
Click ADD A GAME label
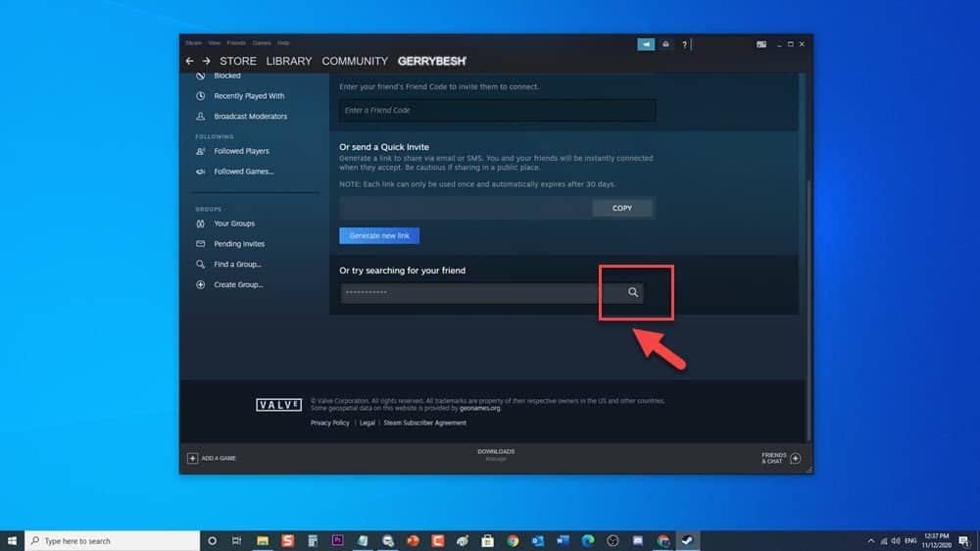coord(219,459)
